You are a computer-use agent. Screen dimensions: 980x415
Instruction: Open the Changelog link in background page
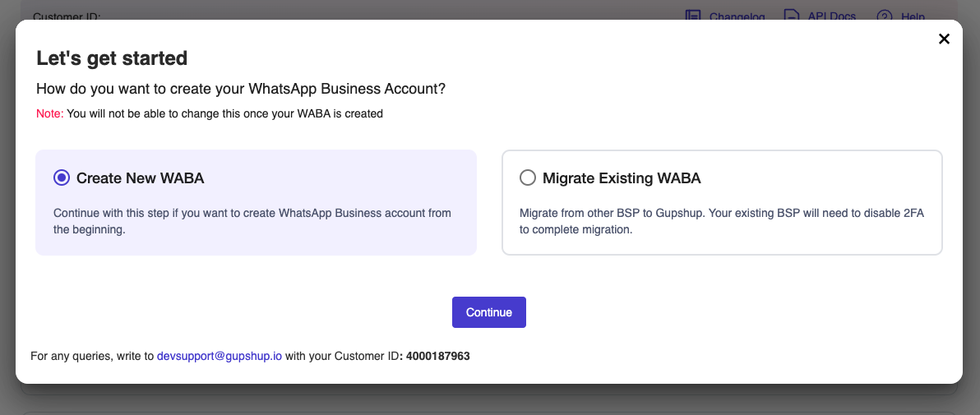pyautogui.click(x=737, y=16)
